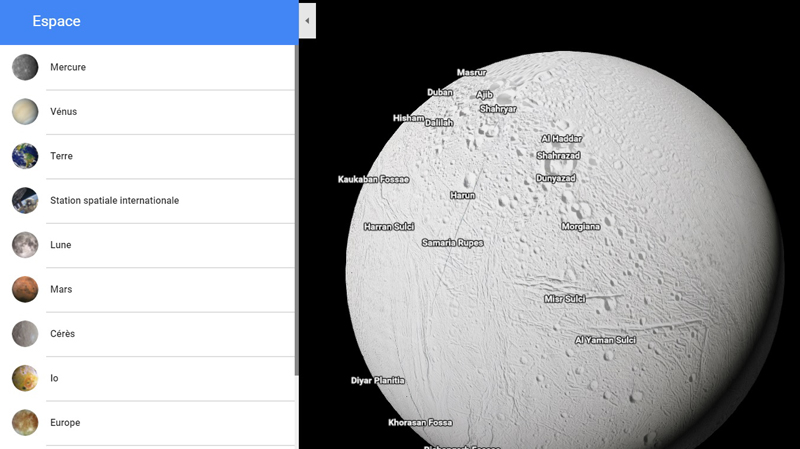The height and width of the screenshot is (449, 800).
Task: Click the Terre globe thumbnail icon
Action: coord(25,156)
